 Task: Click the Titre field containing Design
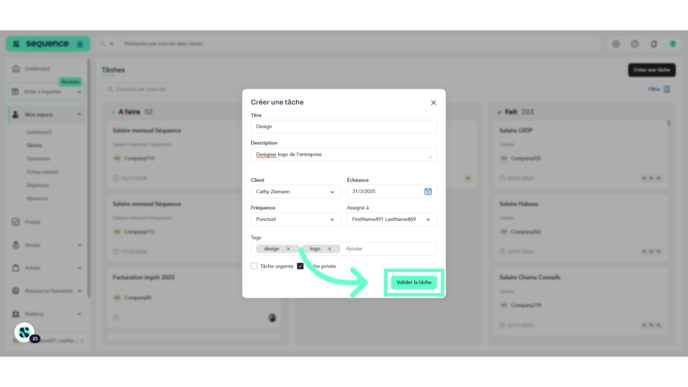click(x=344, y=126)
